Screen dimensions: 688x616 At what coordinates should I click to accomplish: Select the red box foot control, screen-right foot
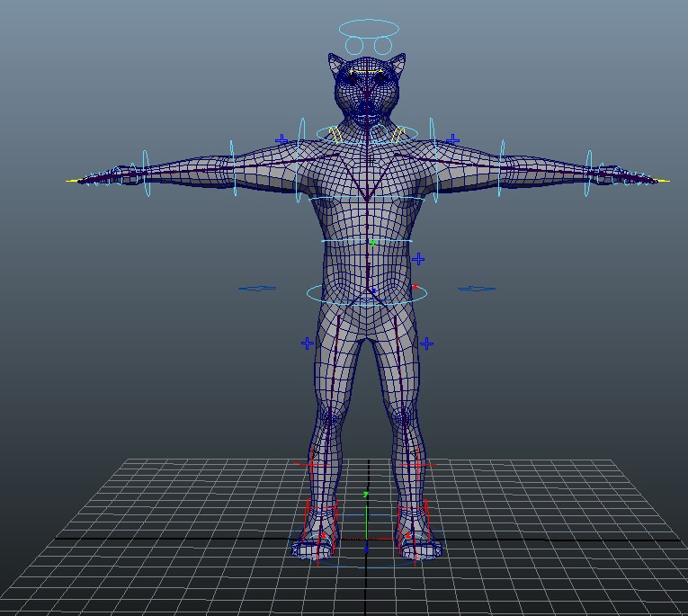pyautogui.click(x=414, y=531)
